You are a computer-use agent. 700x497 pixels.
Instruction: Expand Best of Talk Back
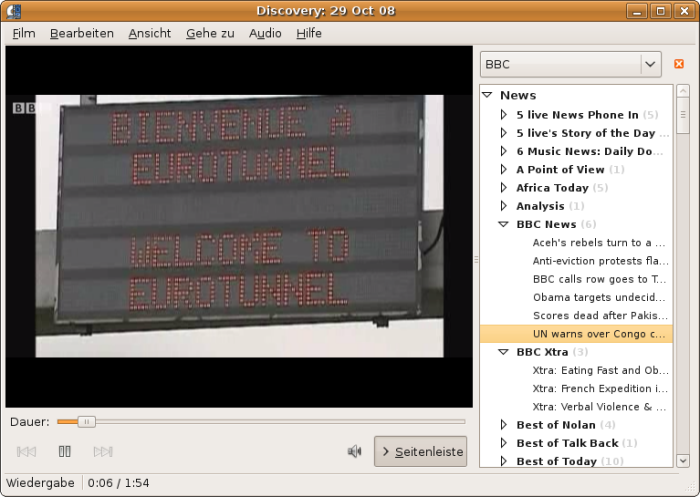click(504, 443)
